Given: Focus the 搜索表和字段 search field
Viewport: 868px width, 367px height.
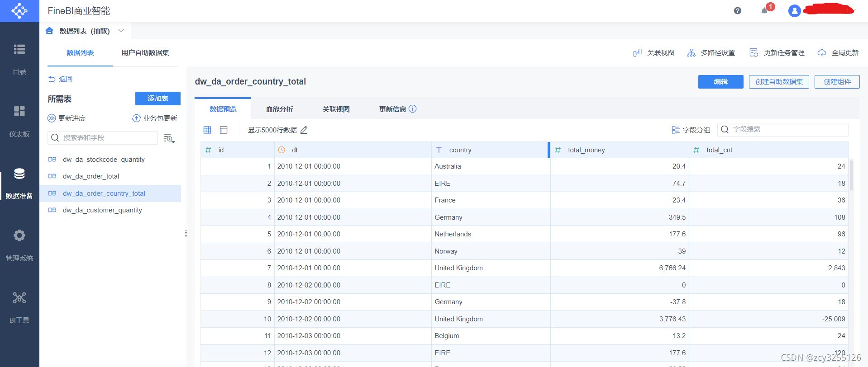Looking at the screenshot, I should (103, 138).
